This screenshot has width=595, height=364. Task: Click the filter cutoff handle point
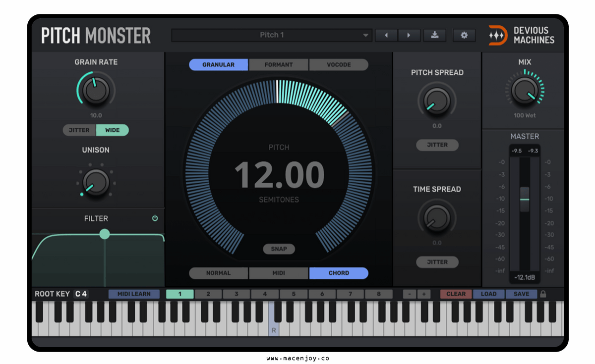click(x=104, y=234)
